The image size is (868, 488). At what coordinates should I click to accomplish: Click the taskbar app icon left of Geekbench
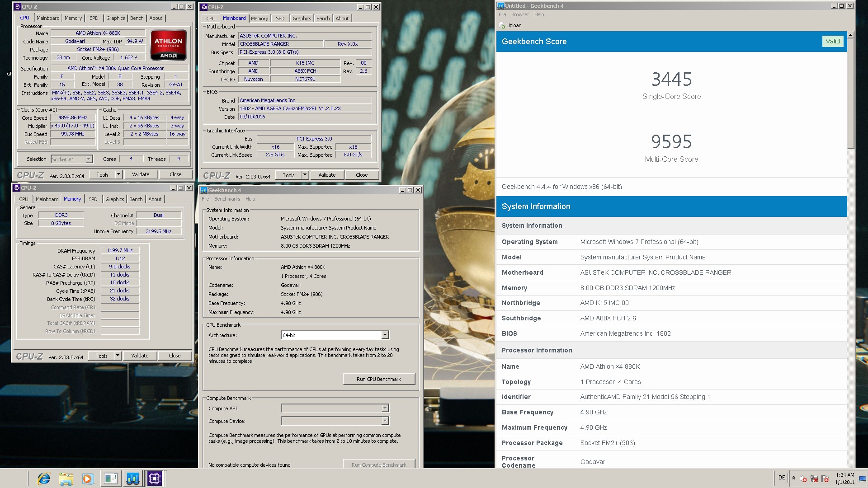click(110, 479)
